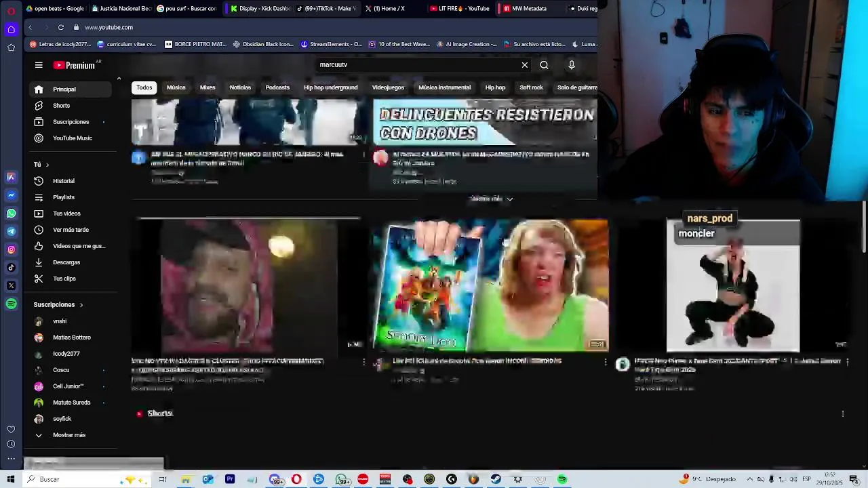Expand the Mostrar más chevron under news shelf
Image resolution: width=868 pixels, height=488 pixels.
coord(510,199)
